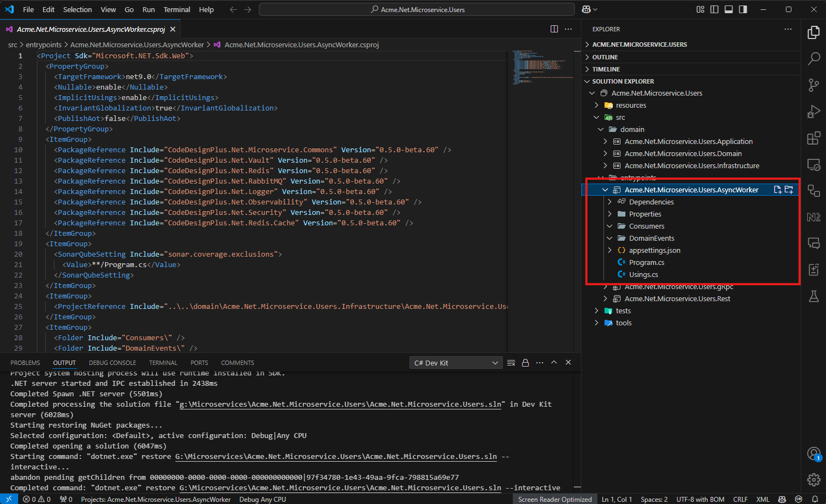Clear the output panel
The width and height of the screenshot is (826, 504).
coord(511,363)
